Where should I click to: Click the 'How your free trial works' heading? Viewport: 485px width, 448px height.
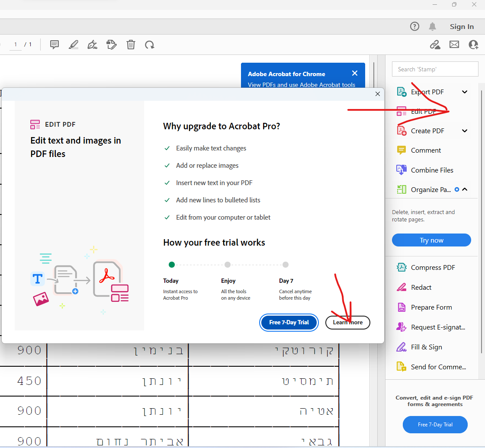tap(214, 243)
